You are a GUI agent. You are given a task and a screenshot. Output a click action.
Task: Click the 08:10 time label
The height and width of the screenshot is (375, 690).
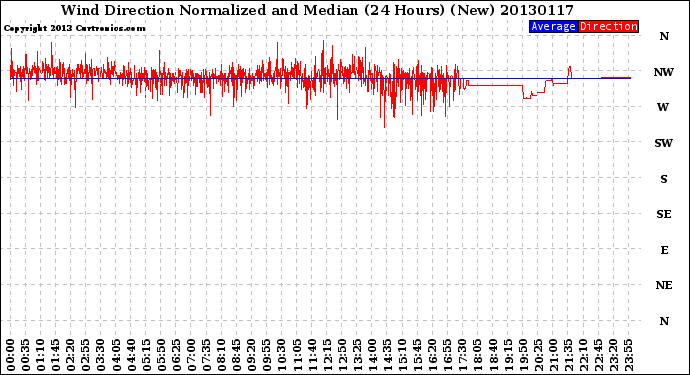[221, 355]
